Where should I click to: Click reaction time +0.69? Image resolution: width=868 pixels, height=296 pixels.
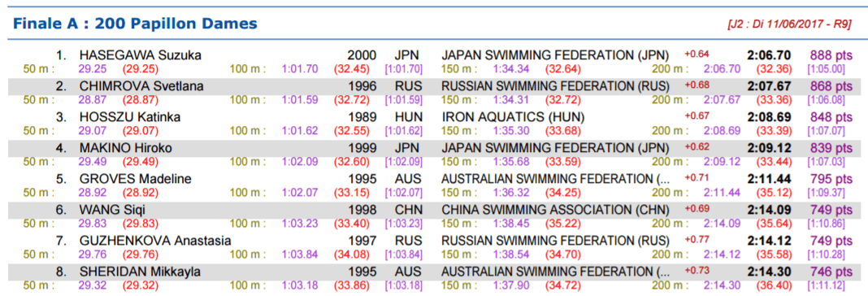(x=697, y=209)
